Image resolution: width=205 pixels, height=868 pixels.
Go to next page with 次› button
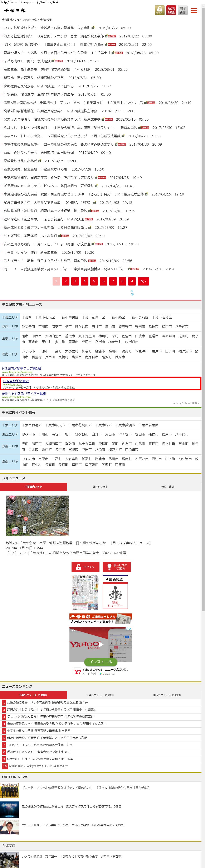[x=143, y=281]
